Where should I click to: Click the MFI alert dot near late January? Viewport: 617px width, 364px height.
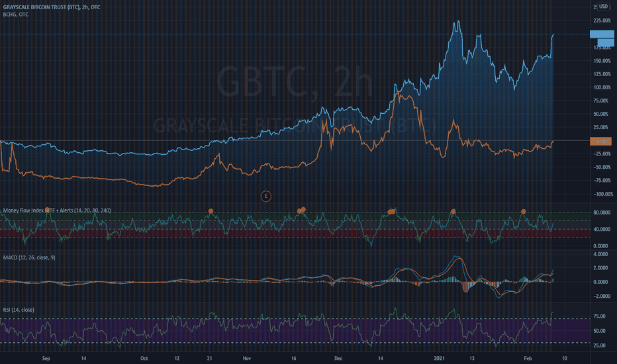tap(524, 212)
